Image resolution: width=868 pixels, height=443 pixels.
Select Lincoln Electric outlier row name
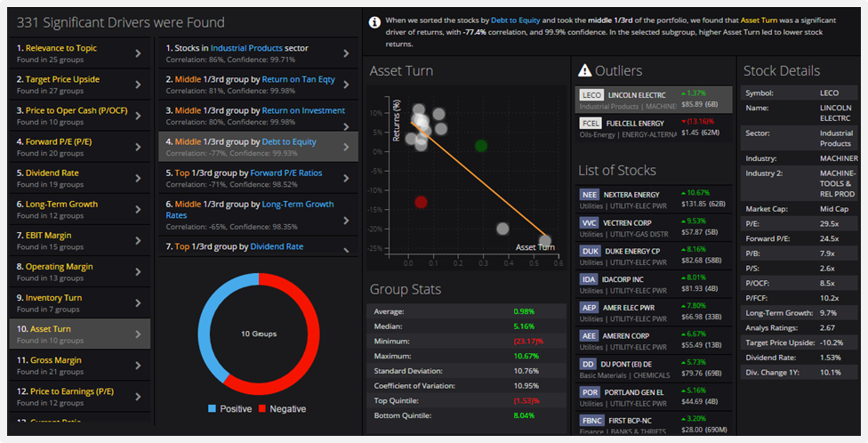click(637, 95)
